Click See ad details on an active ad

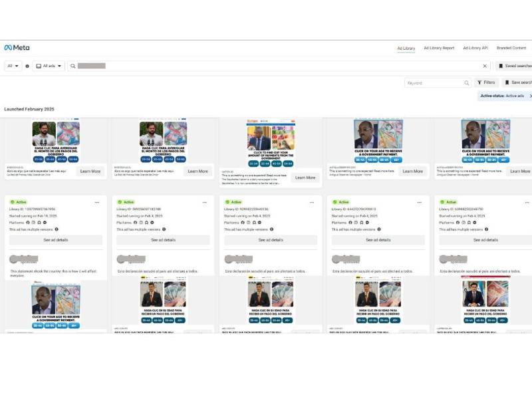pos(55,239)
